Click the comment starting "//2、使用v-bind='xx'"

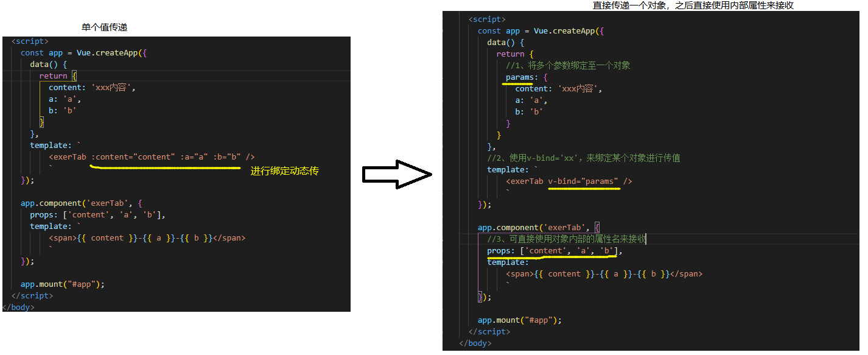[584, 158]
